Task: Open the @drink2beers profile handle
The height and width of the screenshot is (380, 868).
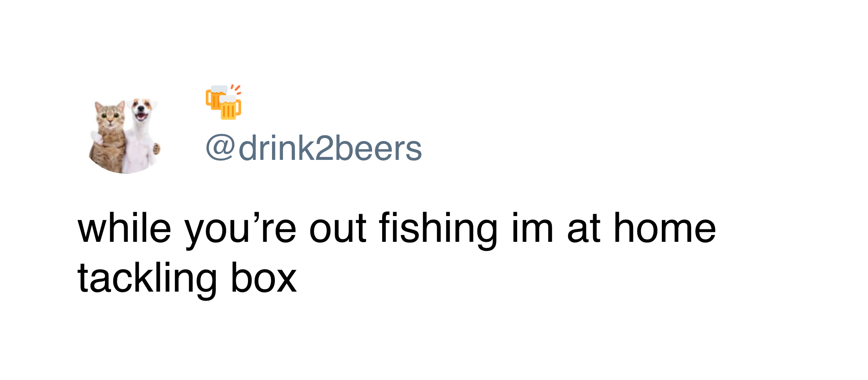Action: pyautogui.click(x=314, y=149)
